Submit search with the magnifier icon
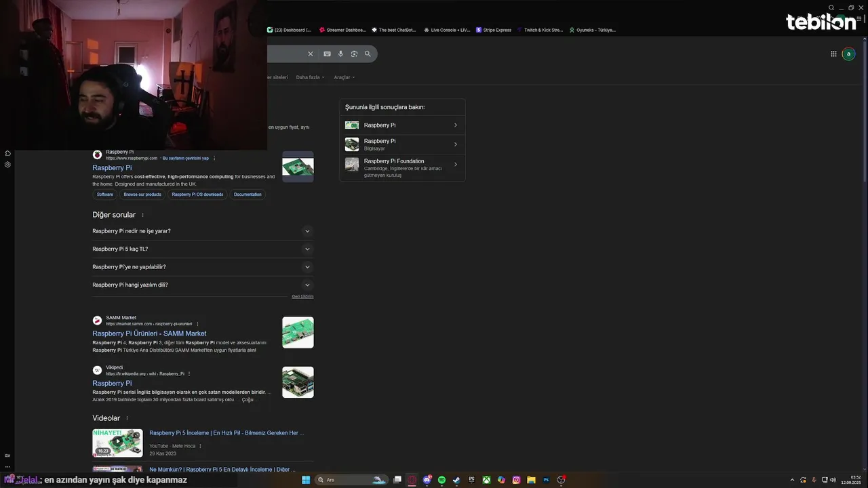868x488 pixels. [368, 54]
